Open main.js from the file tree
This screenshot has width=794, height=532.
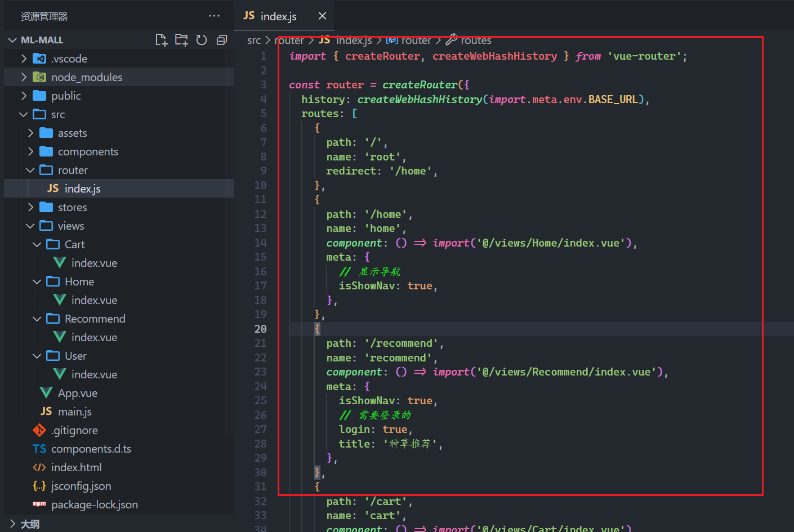pyautogui.click(x=75, y=412)
